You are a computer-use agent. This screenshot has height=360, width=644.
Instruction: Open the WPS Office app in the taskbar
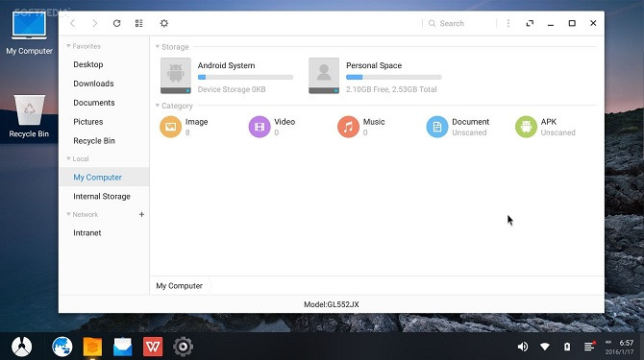click(153, 347)
